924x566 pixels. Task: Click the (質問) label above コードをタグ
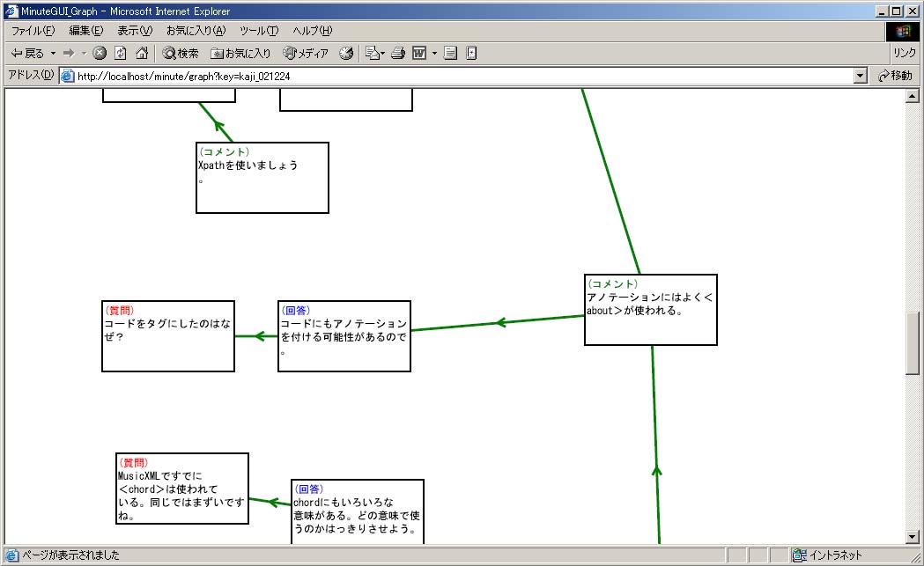click(x=120, y=311)
